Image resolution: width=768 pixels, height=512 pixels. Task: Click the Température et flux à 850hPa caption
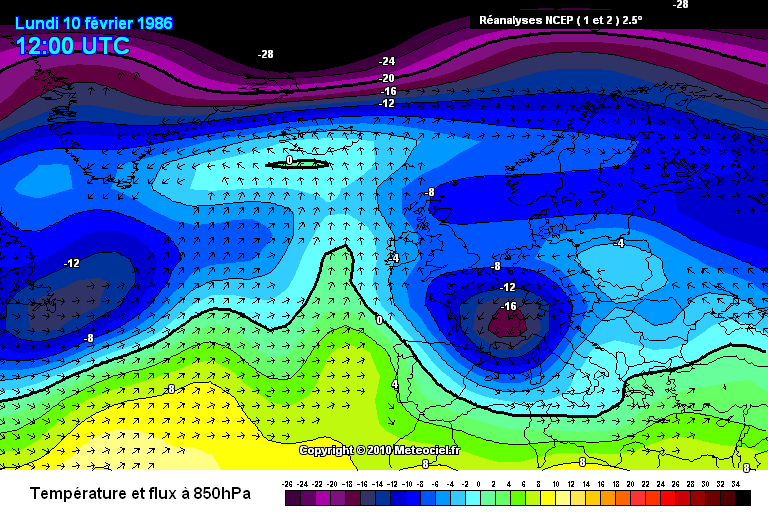click(x=140, y=494)
